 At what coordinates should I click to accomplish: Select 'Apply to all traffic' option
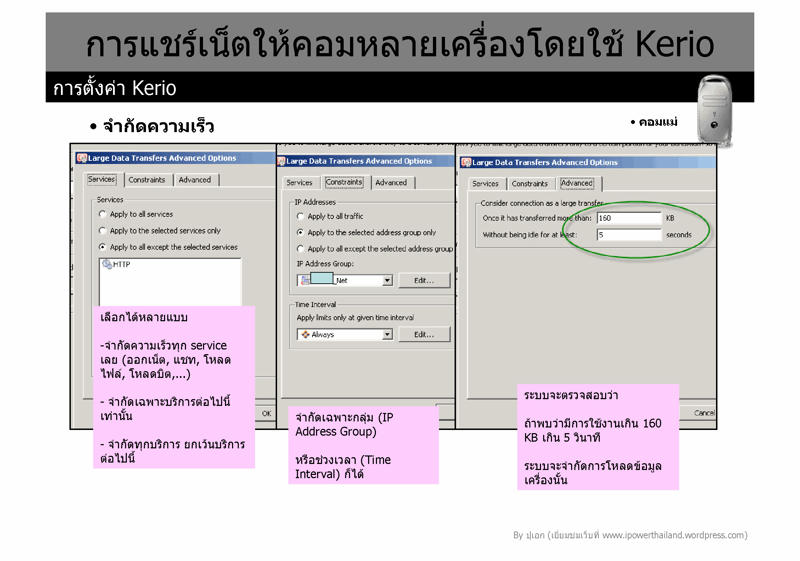point(300,216)
